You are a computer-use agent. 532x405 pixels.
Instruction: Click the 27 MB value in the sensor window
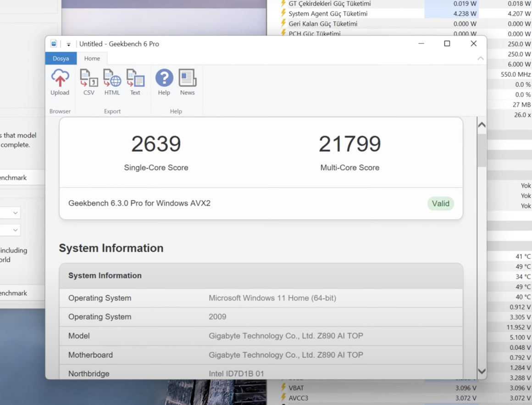(x=522, y=105)
